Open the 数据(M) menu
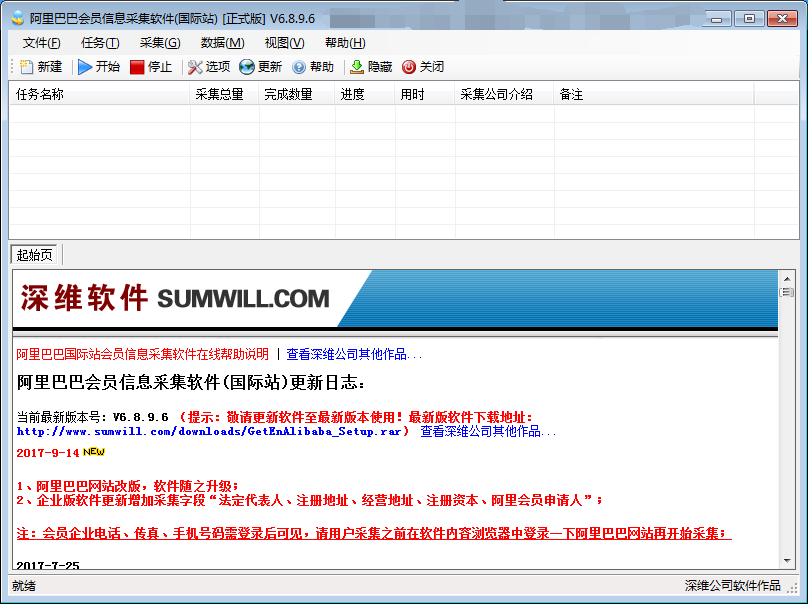Image resolution: width=808 pixels, height=604 pixels. 223,43
